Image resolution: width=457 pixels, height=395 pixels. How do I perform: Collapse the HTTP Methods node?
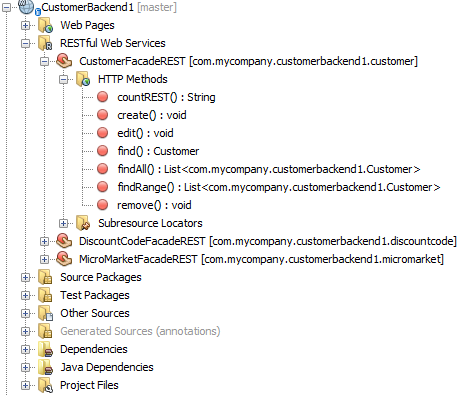[63, 79]
